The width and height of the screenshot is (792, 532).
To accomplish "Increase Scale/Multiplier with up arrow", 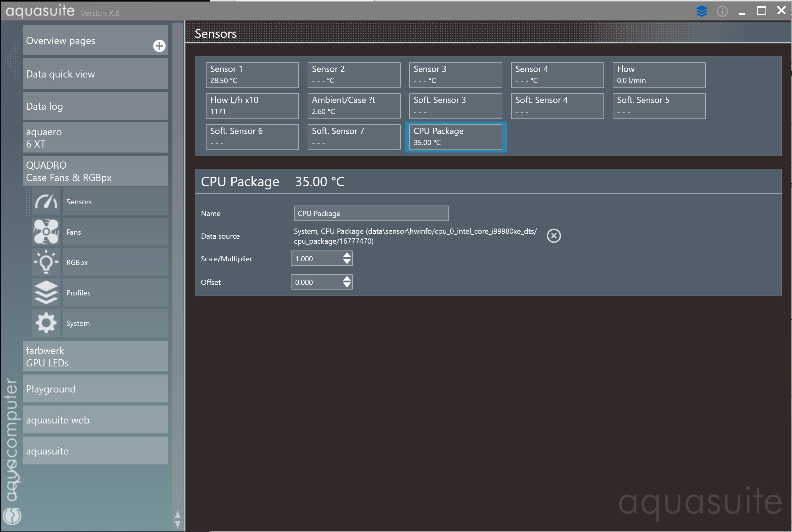I will coord(346,255).
